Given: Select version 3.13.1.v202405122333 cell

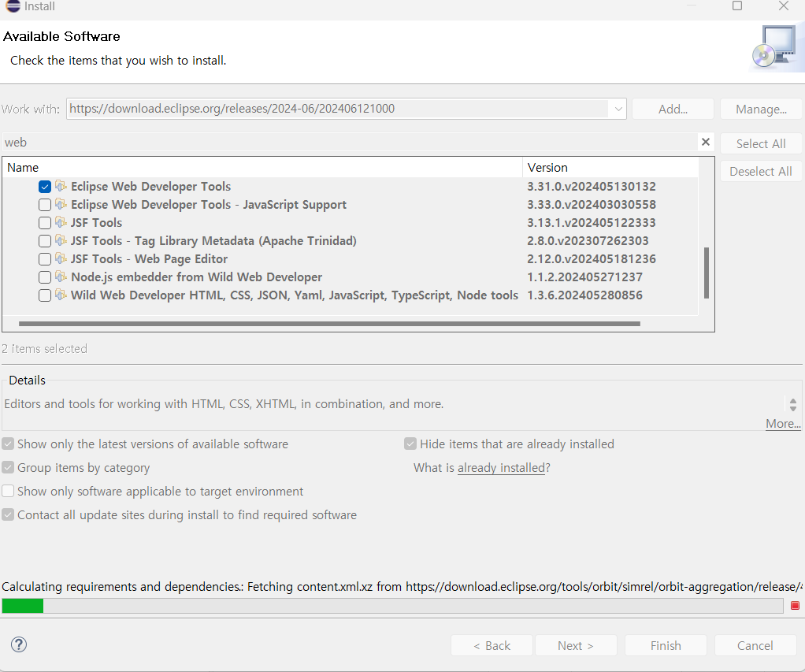Looking at the screenshot, I should pos(592,222).
